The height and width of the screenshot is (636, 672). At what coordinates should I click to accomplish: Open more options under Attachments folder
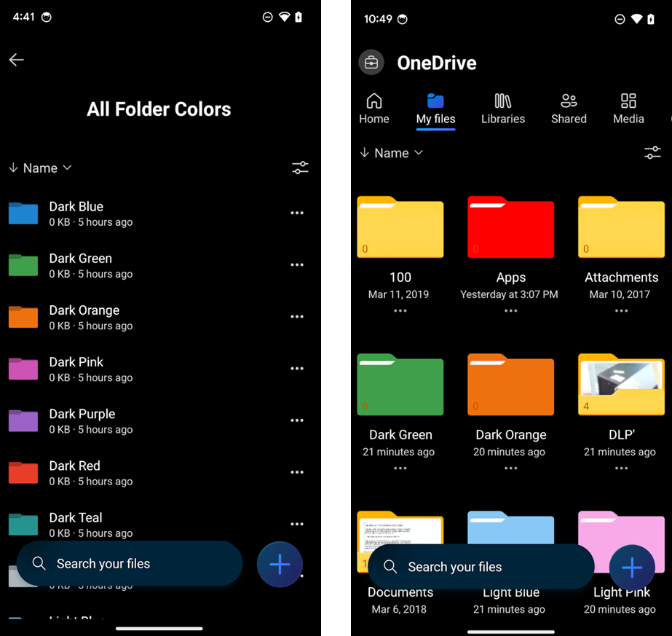[622, 310]
